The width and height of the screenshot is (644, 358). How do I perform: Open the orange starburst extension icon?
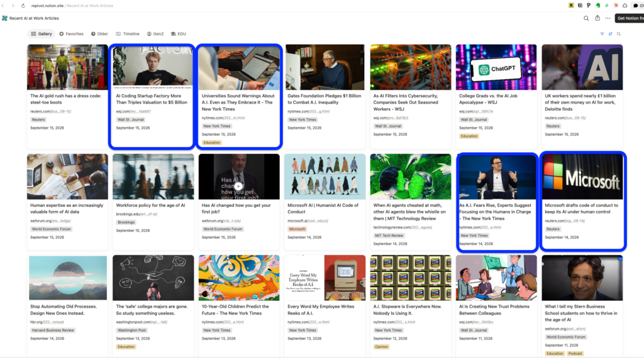click(616, 5)
